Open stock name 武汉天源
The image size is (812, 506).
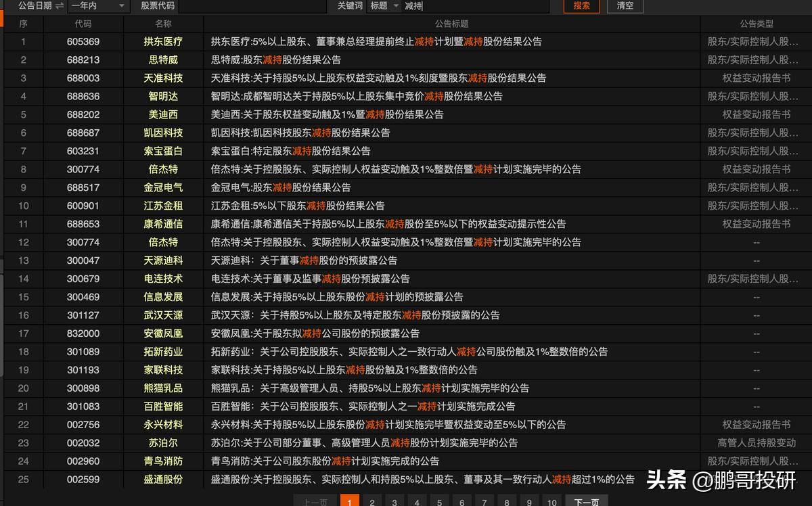163,315
